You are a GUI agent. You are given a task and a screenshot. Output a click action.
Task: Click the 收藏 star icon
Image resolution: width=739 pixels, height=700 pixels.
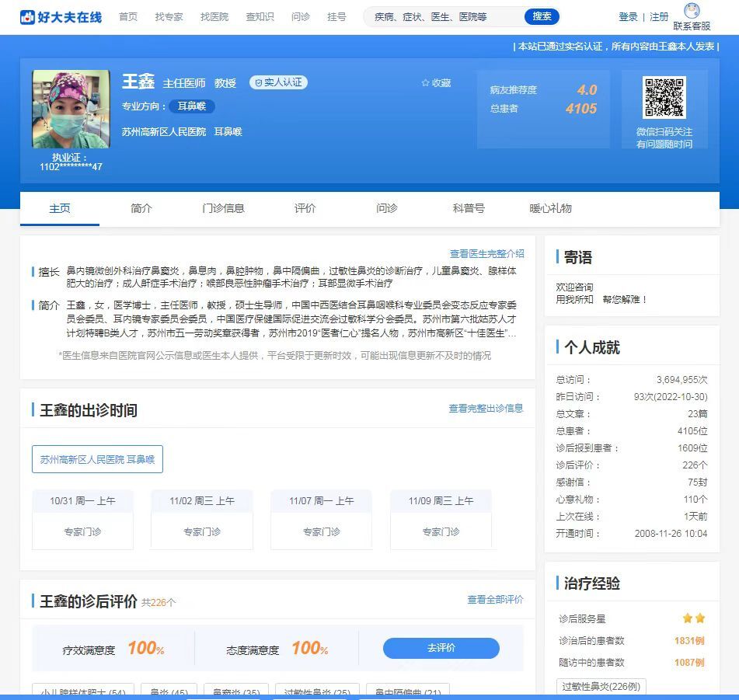tap(426, 83)
